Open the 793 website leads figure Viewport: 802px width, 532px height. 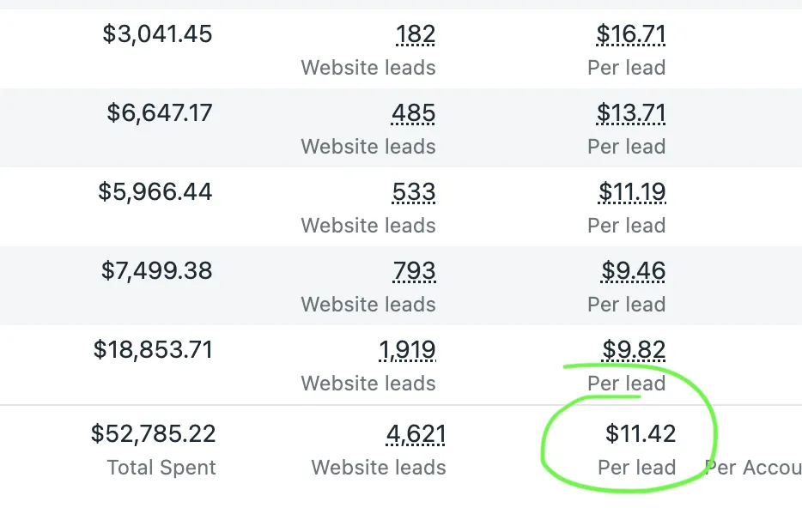(x=414, y=271)
